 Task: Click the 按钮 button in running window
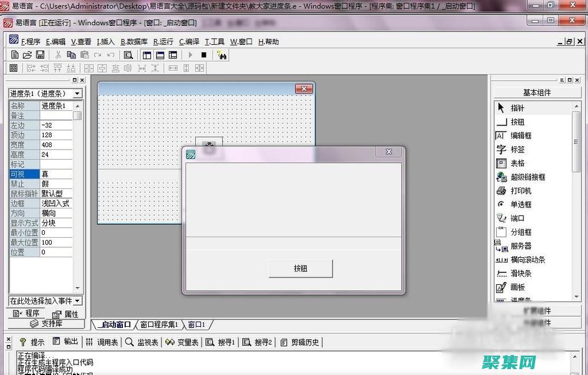[x=300, y=268]
